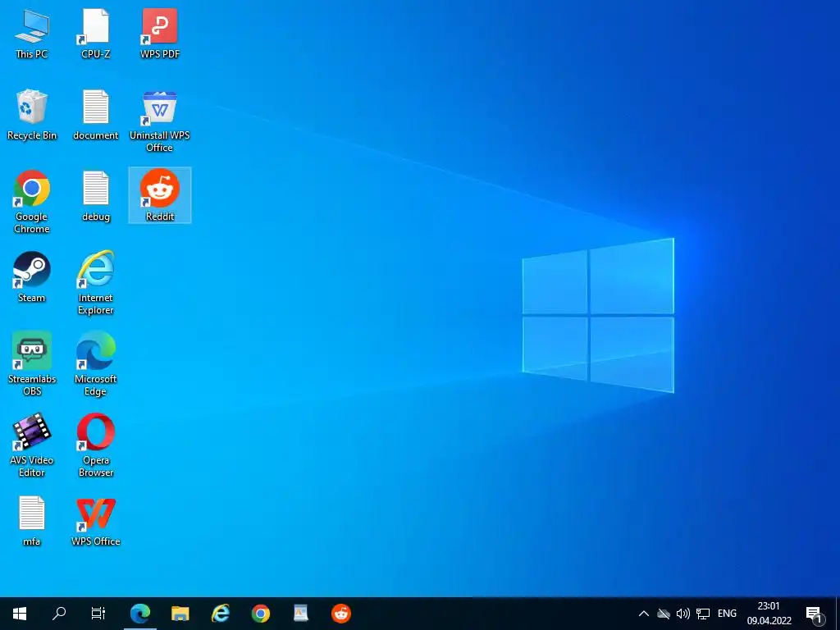The width and height of the screenshot is (840, 630).
Task: Select the AVS Video Editor shortcut
Action: 32,445
